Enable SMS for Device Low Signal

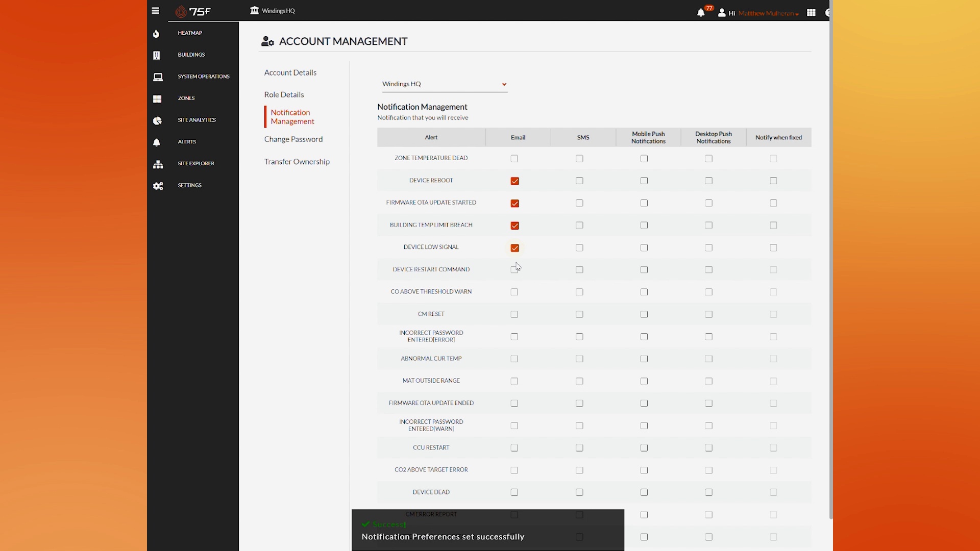[x=579, y=248]
